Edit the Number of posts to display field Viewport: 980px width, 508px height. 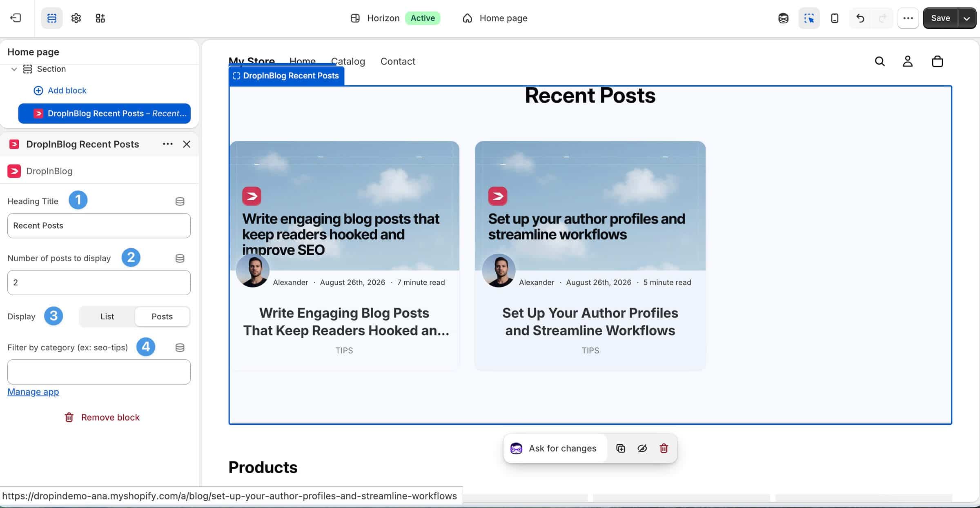pos(99,282)
